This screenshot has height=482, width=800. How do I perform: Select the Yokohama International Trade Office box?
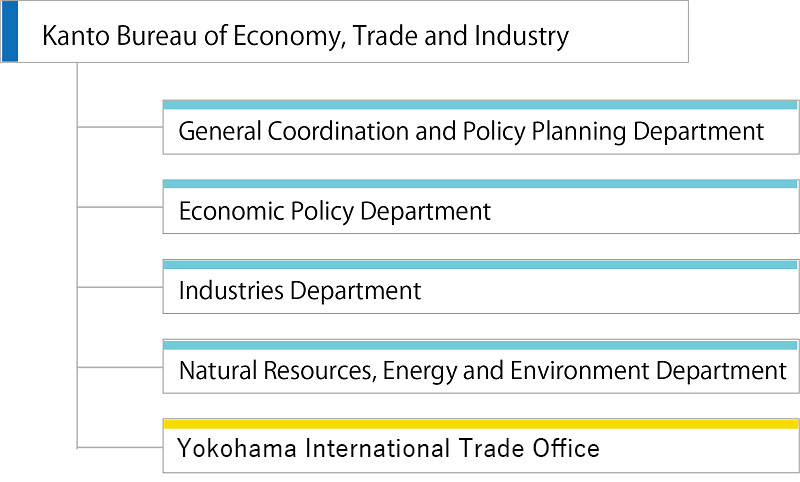tap(481, 446)
